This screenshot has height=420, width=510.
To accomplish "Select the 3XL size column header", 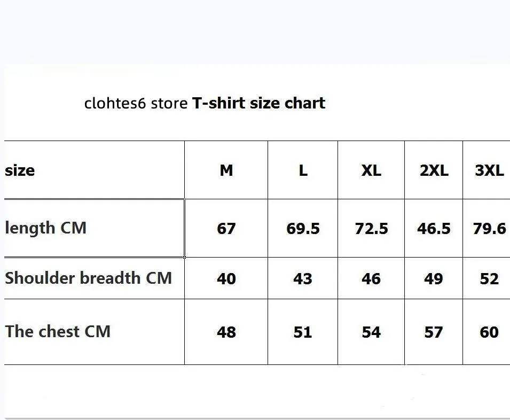I will pyautogui.click(x=489, y=170).
